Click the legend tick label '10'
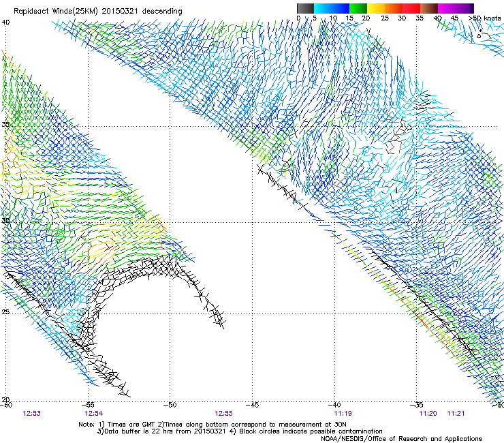 click(333, 18)
